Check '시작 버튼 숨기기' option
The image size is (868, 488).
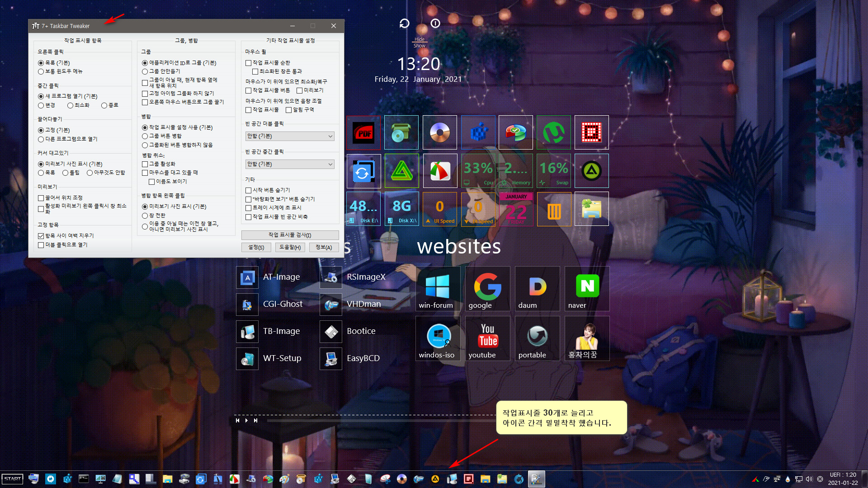pyautogui.click(x=268, y=190)
